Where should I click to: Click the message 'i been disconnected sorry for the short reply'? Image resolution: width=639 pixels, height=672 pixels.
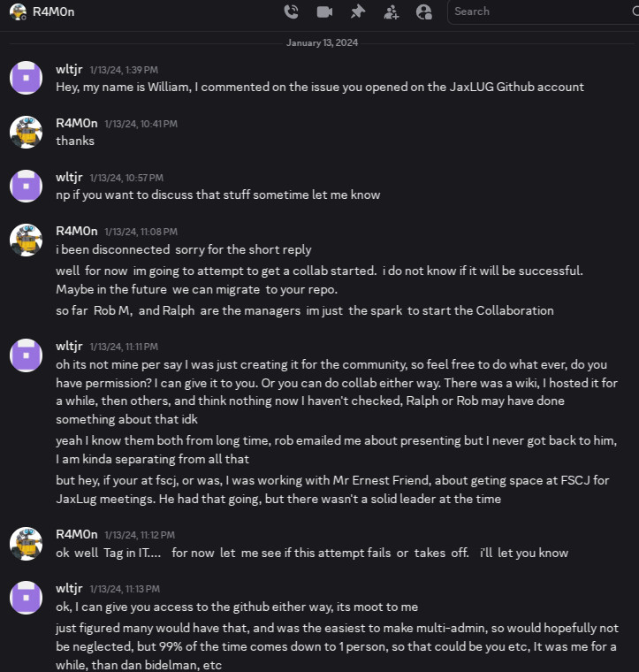[184, 250]
